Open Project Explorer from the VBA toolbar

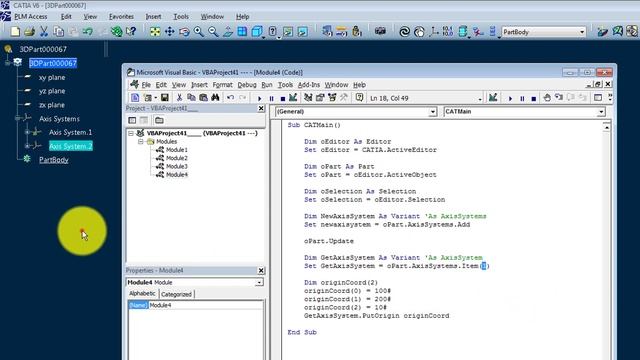308,98
